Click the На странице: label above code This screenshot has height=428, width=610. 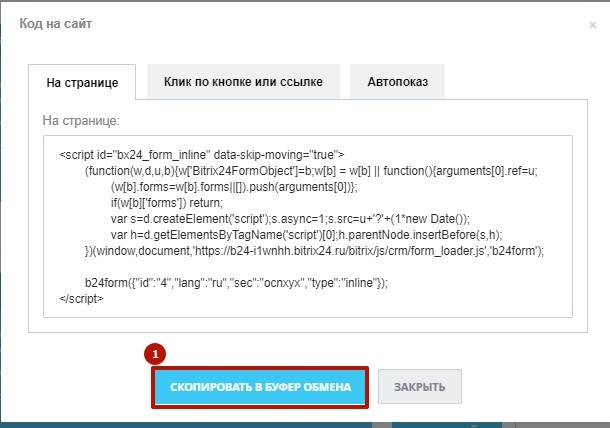(80, 120)
